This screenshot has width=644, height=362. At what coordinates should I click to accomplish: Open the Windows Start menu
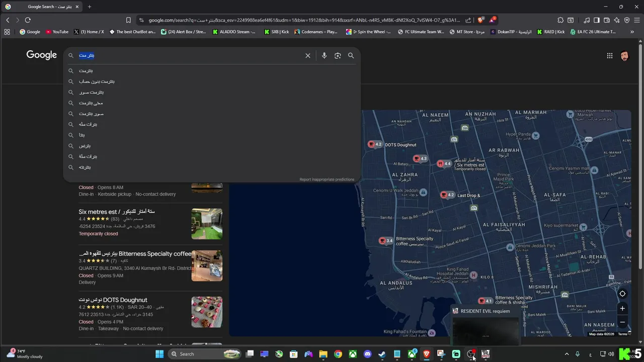(159, 354)
